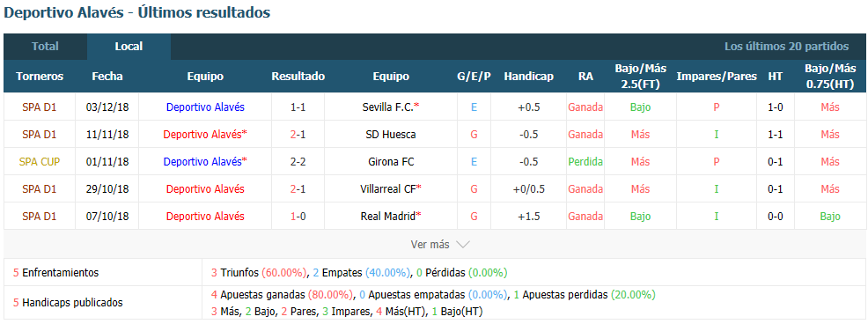The height and width of the screenshot is (324, 868).
Task: Select the Local tab
Action: pyautogui.click(x=129, y=47)
